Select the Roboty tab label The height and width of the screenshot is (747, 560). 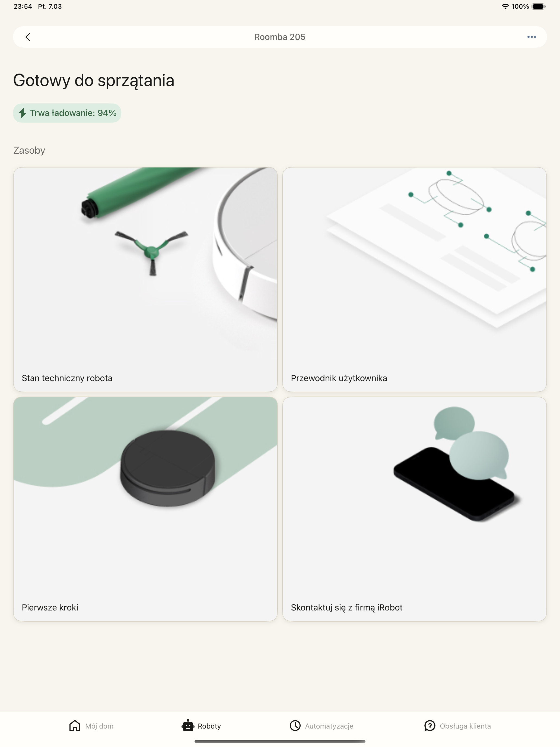coord(209,726)
